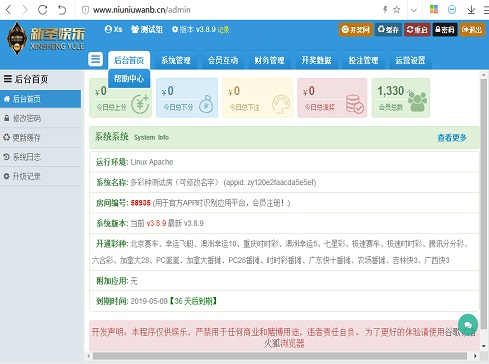Open the 记录 version log link
Image resolution: width=489 pixels, height=364 pixels.
click(x=223, y=30)
